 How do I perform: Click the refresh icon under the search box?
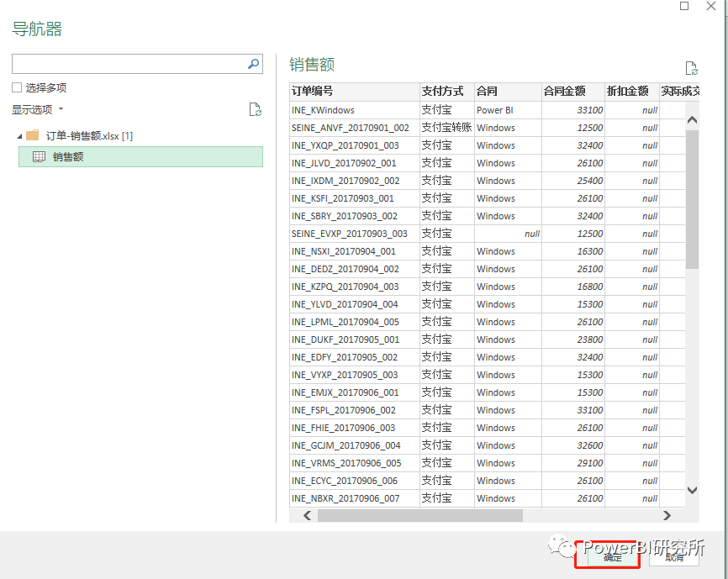256,109
